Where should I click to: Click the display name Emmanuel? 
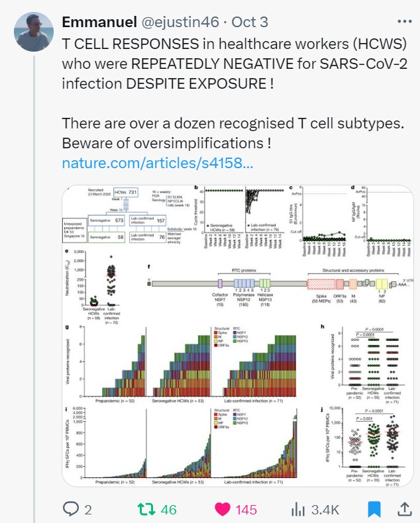coord(95,21)
